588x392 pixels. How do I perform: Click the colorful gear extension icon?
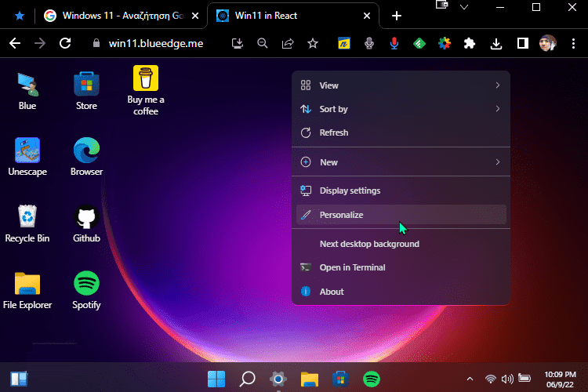[445, 44]
